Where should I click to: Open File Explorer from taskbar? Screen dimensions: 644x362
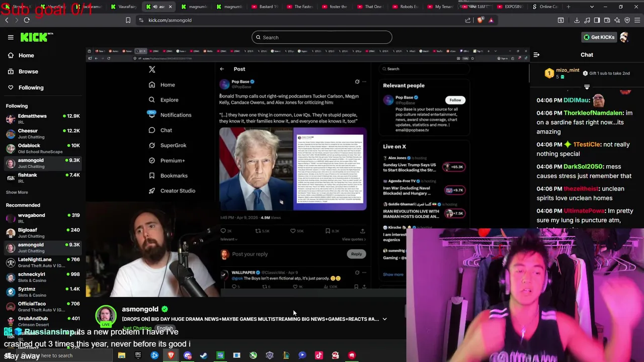(121, 355)
